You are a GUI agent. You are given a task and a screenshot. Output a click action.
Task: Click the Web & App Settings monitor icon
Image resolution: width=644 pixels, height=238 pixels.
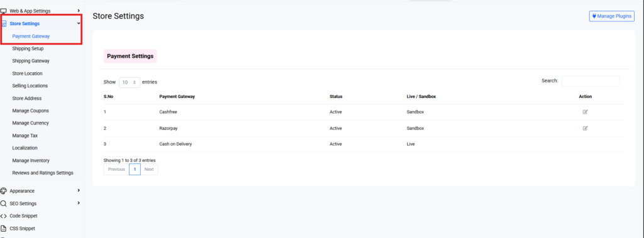[3, 11]
